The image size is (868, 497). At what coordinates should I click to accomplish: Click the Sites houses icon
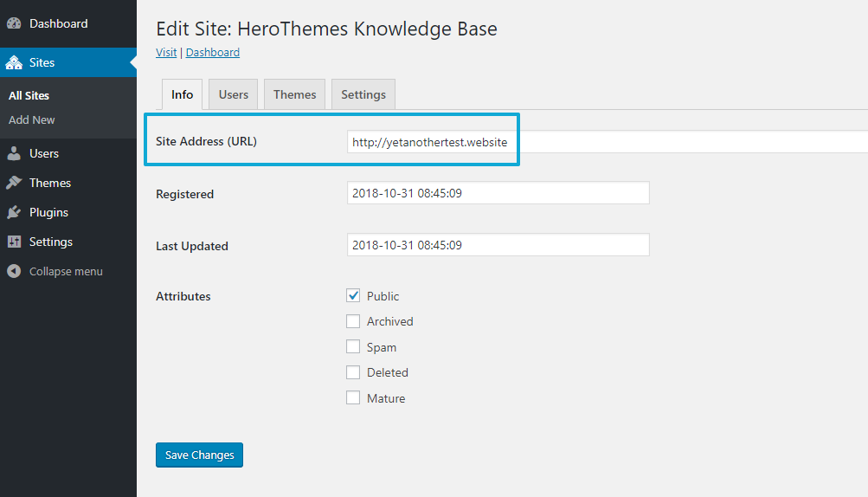click(14, 62)
